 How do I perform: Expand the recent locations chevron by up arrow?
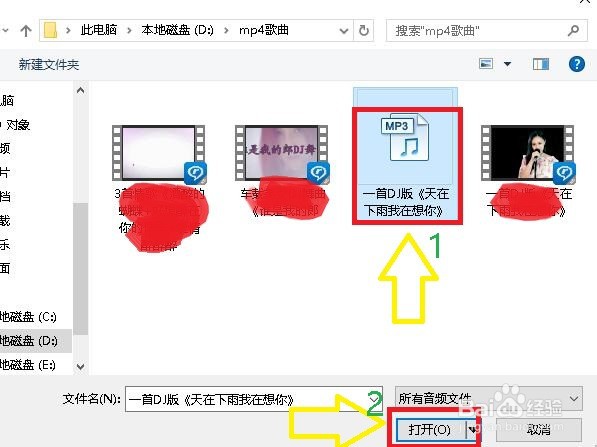coord(5,30)
